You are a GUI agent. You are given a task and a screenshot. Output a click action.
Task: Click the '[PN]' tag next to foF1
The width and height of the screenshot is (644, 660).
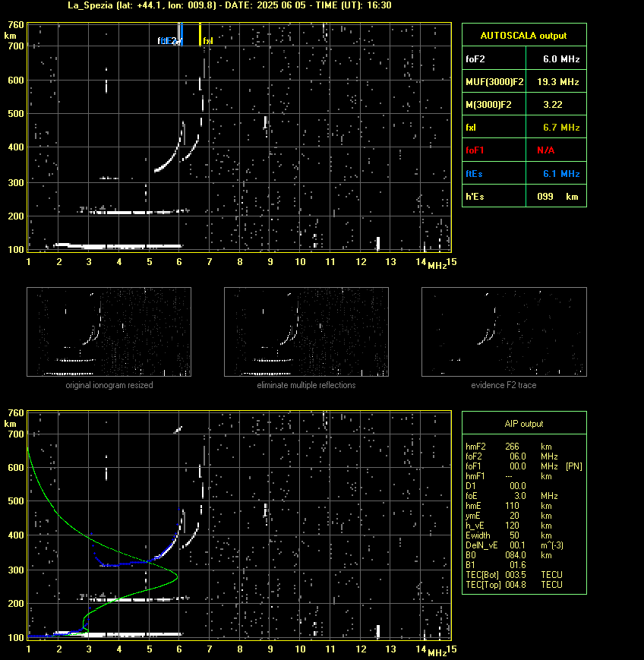point(574,466)
